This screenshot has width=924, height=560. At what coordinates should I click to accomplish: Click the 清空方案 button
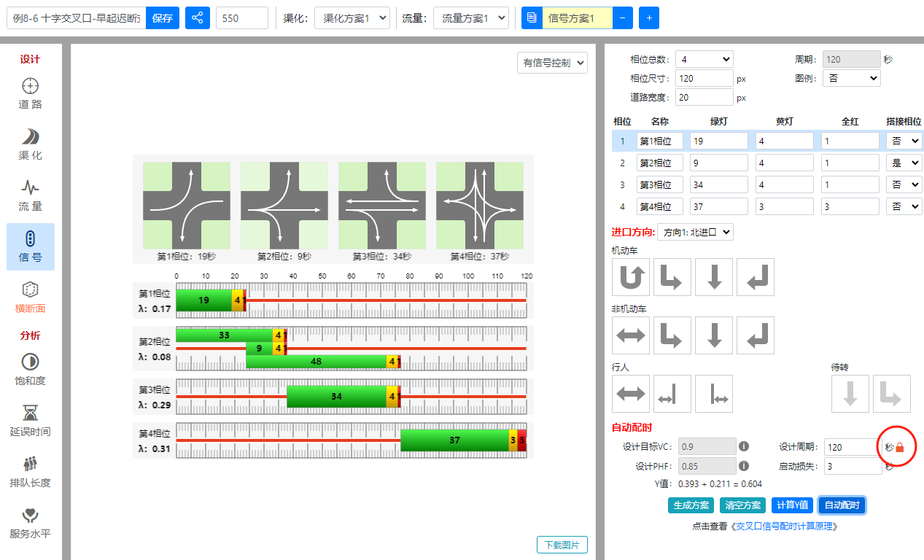tap(742, 505)
